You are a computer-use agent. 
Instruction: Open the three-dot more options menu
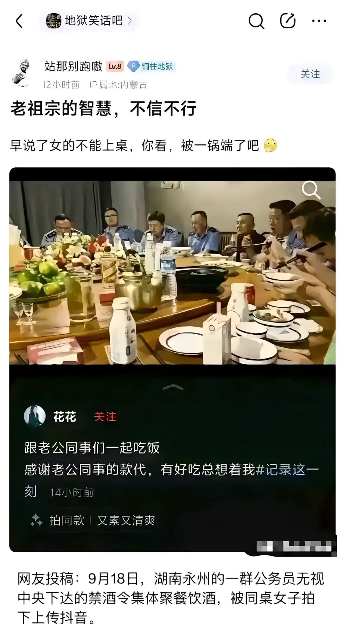coord(319,21)
